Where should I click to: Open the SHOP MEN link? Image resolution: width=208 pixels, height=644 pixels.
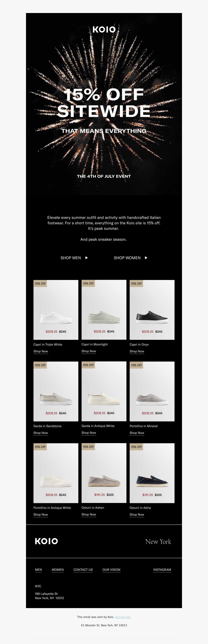click(x=71, y=258)
